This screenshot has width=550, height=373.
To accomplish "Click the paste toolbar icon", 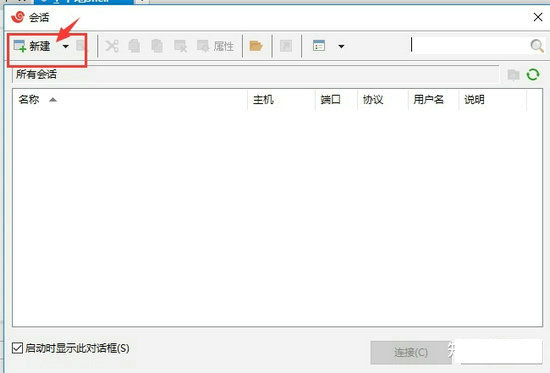I will point(157,46).
